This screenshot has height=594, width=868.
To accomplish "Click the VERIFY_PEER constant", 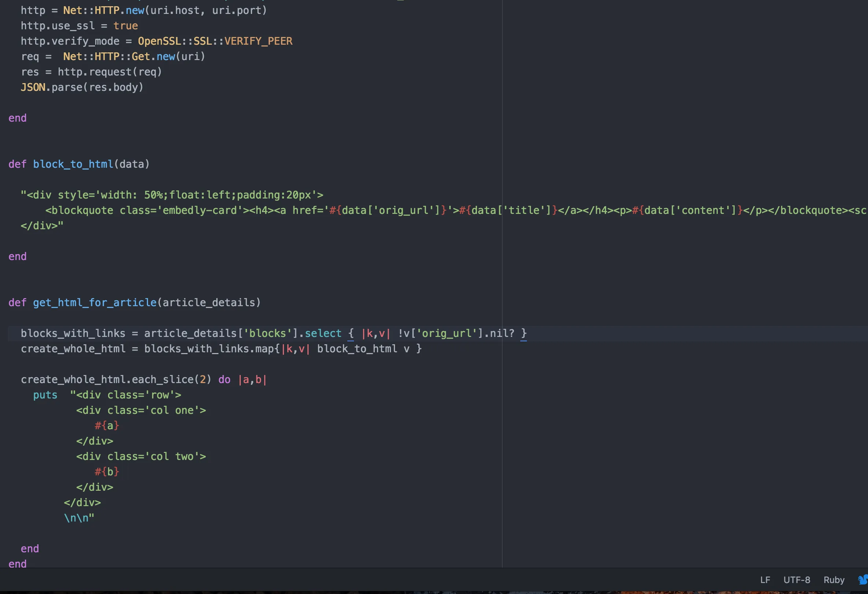I will 258,41.
